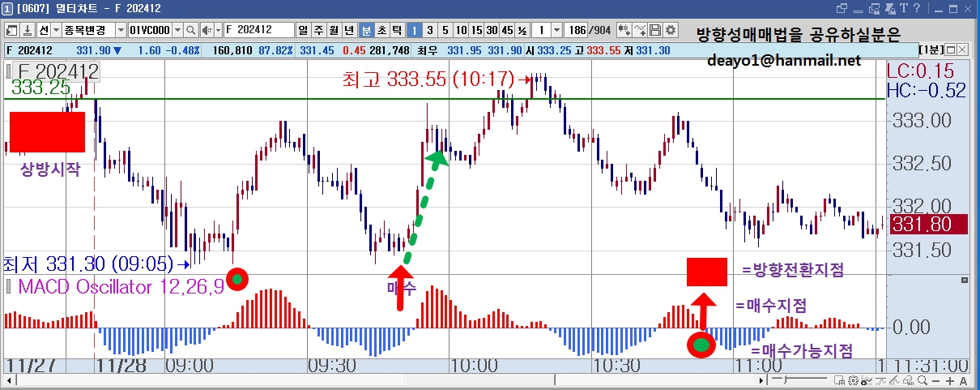Click the ½ interval button
This screenshot has height=390, width=980.
pos(522,30)
